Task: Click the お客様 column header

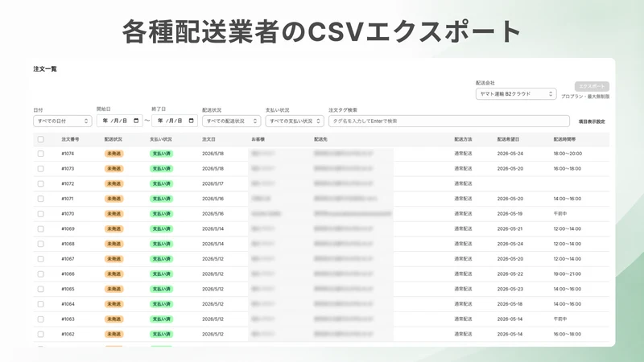Action: pos(258,139)
